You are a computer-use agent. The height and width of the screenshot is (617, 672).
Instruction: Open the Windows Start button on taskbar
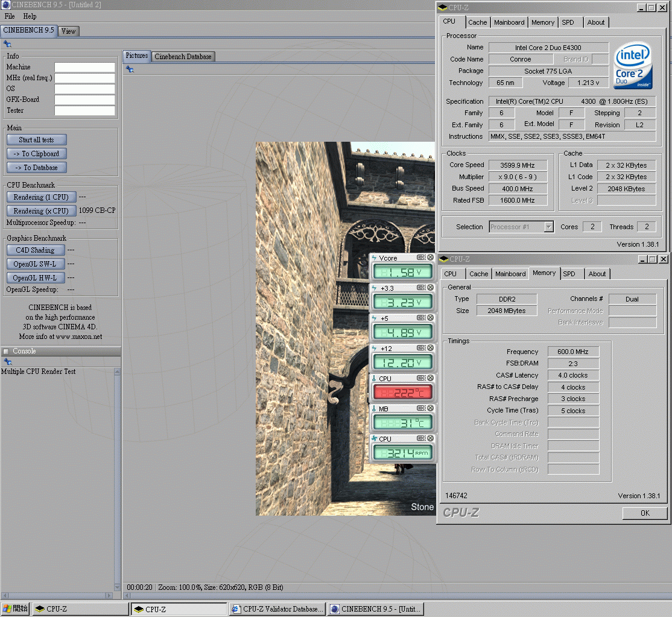pyautogui.click(x=15, y=609)
